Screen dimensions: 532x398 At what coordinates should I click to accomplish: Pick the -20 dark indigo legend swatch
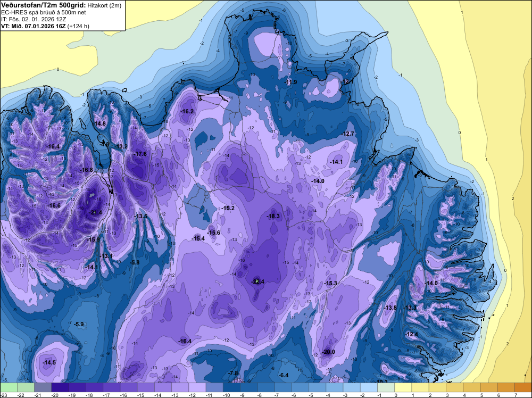(60, 387)
